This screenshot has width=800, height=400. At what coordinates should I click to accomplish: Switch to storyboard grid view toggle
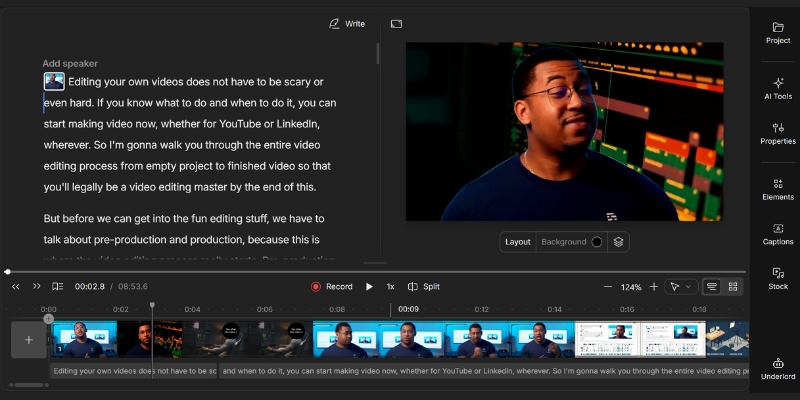click(x=733, y=287)
